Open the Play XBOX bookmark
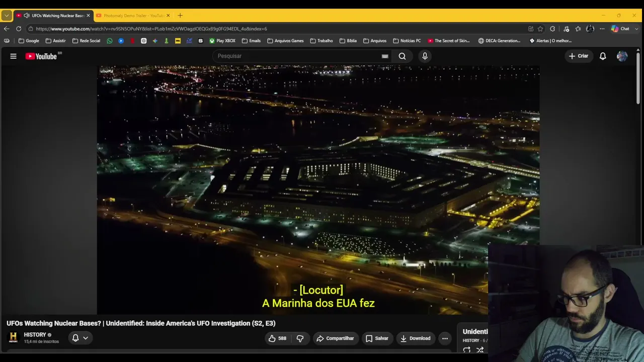The image size is (644, 362). (222, 41)
